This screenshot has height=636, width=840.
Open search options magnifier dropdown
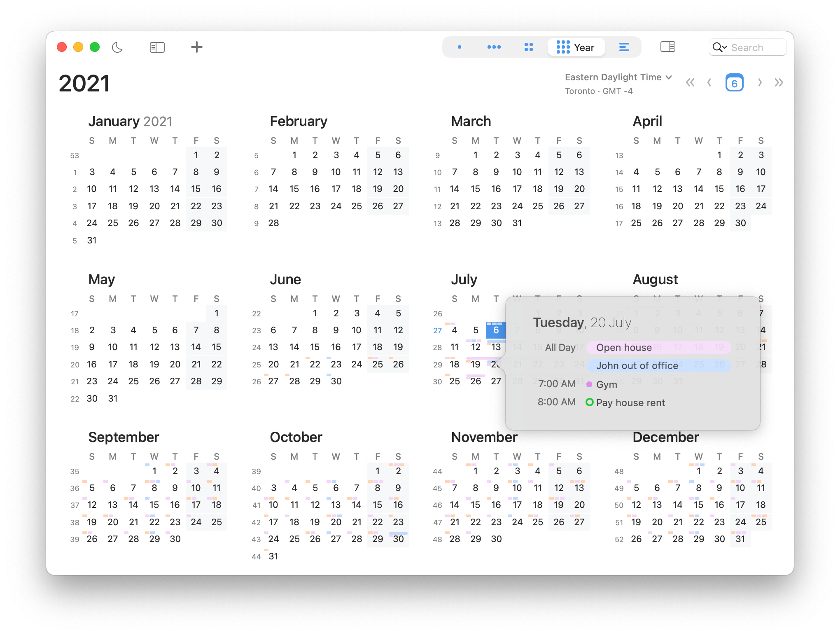[719, 47]
